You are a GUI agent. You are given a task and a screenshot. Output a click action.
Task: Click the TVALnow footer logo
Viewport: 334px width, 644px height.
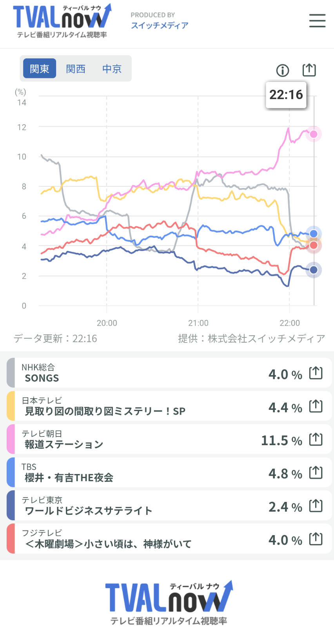(x=169, y=602)
